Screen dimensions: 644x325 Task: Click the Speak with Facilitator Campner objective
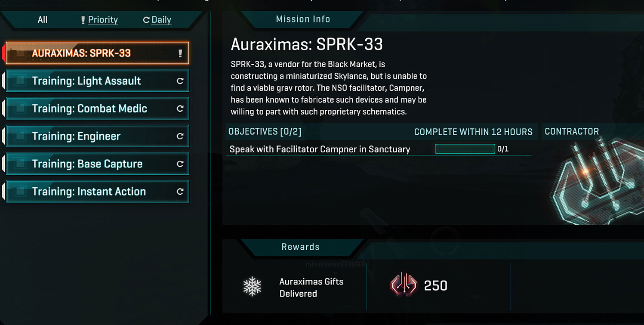coord(320,149)
